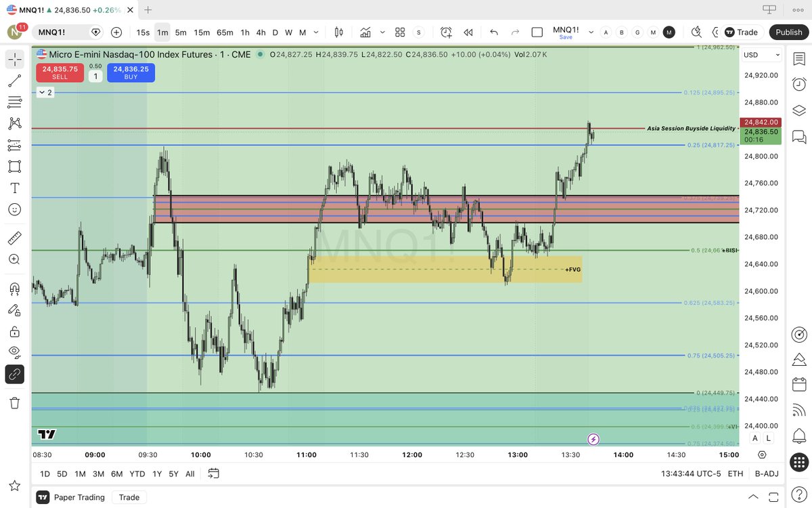Undo the last chart action

click(494, 32)
